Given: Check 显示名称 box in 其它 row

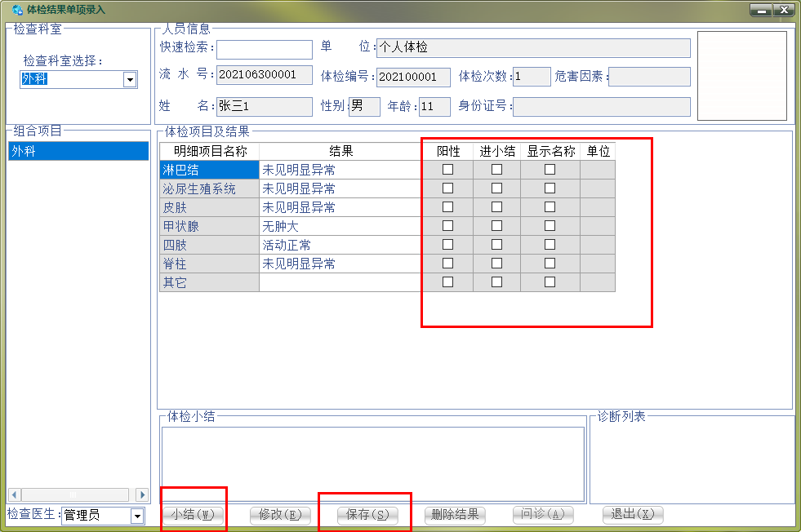Looking at the screenshot, I should tap(550, 282).
